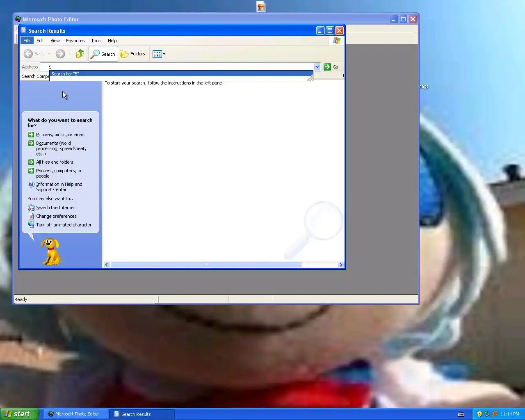This screenshot has width=525, height=420.
Task: Open the View menu
Action: [55, 41]
